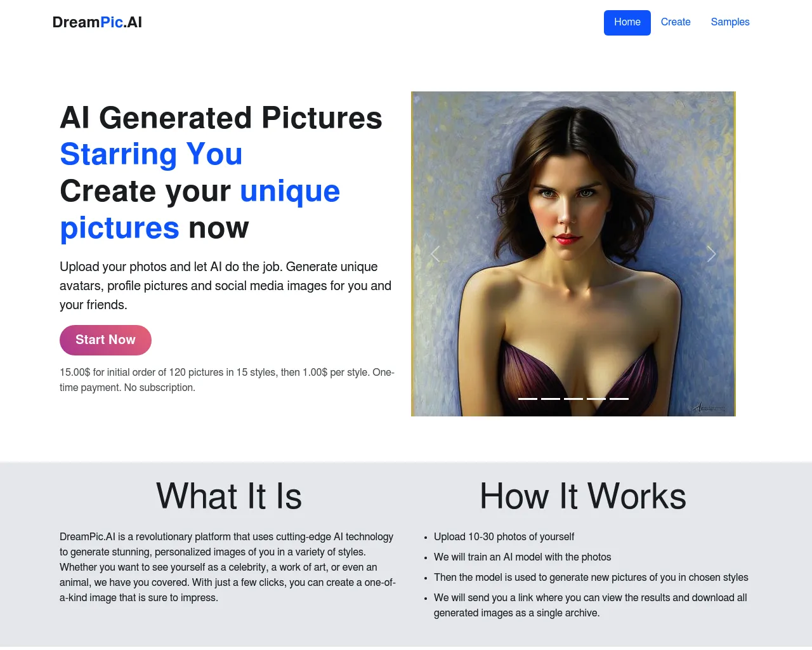
Task: Click the Start Now button
Action: (x=105, y=340)
